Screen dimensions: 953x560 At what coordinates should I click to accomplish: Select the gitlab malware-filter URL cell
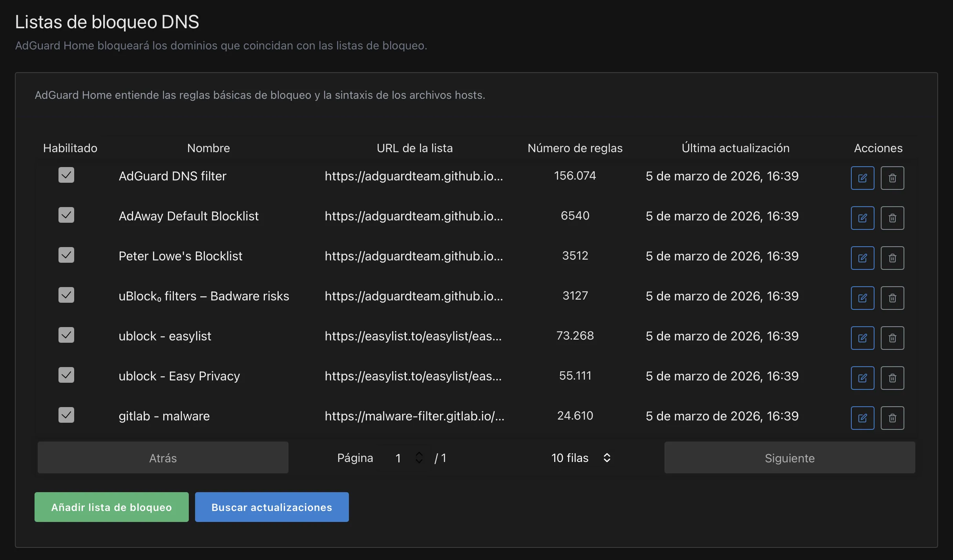tap(414, 416)
